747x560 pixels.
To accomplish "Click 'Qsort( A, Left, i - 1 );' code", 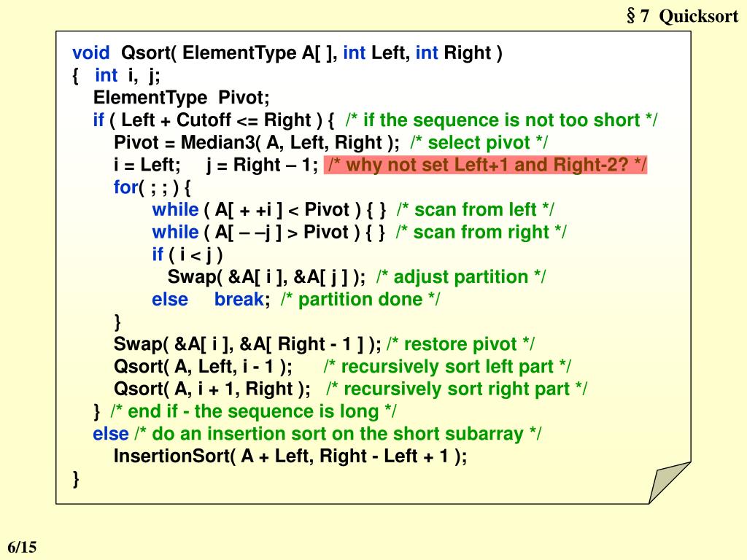I will [203, 367].
